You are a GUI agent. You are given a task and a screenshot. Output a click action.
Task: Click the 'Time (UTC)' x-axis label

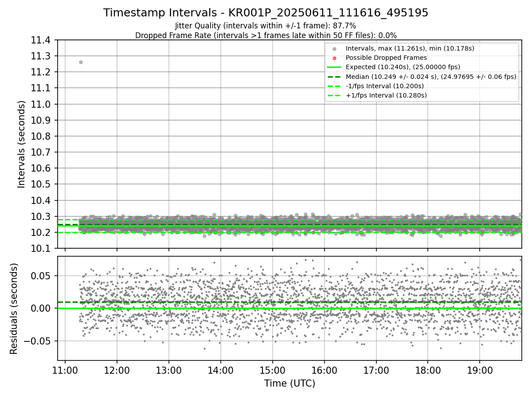pyautogui.click(x=289, y=383)
